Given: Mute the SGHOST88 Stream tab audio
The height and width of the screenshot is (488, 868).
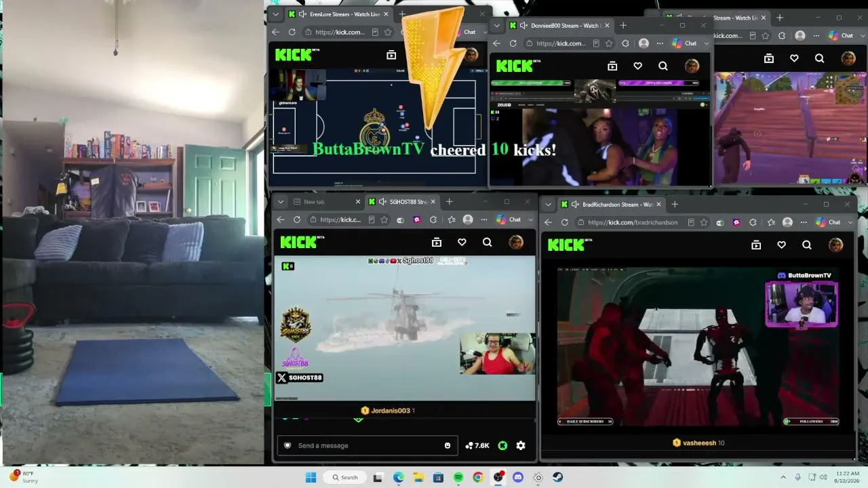Looking at the screenshot, I should click(382, 202).
